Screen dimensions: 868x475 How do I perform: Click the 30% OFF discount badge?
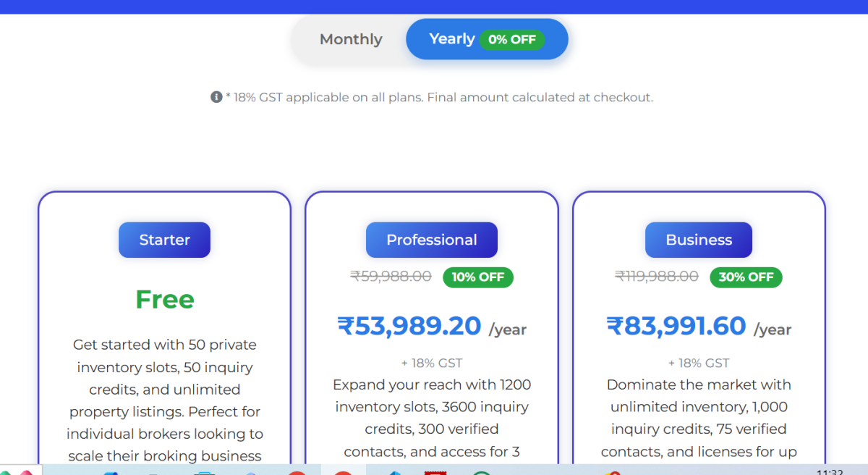click(746, 277)
